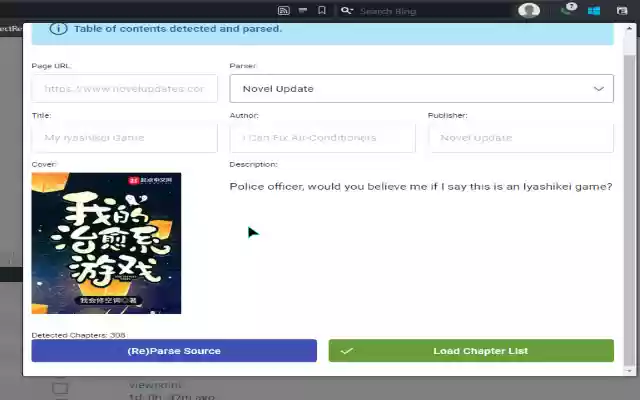This screenshot has height=400, width=640.
Task: Click the blue Windows logo icon
Action: click(x=593, y=11)
